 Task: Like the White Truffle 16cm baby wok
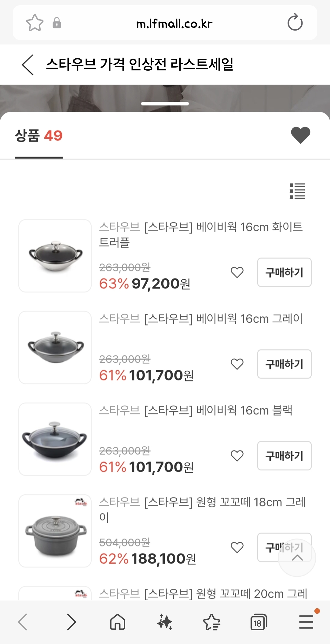click(237, 272)
